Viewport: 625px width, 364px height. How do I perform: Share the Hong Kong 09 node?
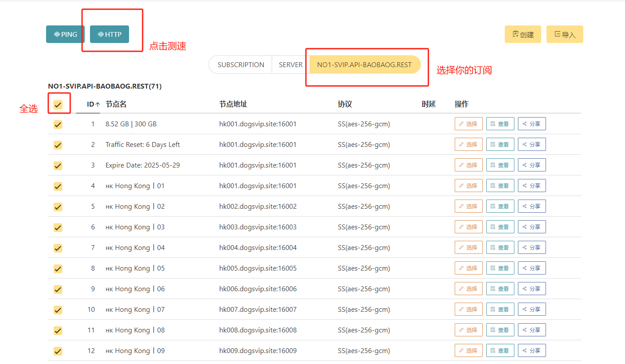point(532,351)
